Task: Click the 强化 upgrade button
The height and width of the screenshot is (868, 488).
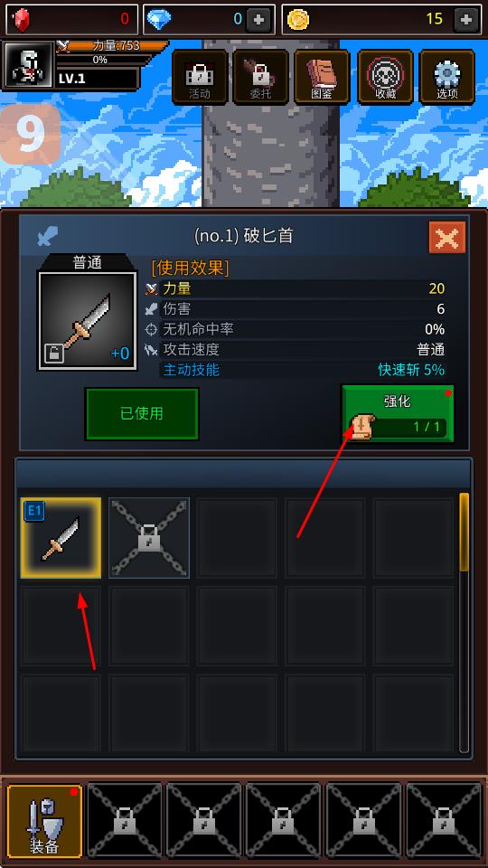Action: point(398,413)
